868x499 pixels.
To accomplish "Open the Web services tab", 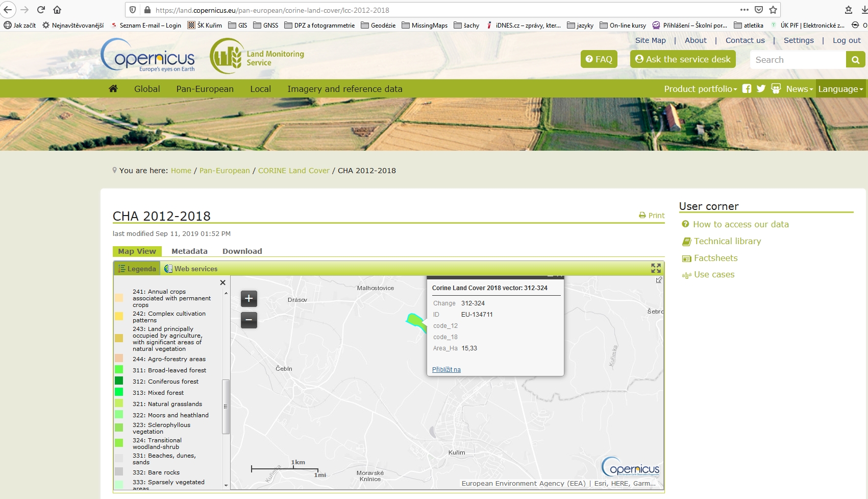I will click(191, 269).
